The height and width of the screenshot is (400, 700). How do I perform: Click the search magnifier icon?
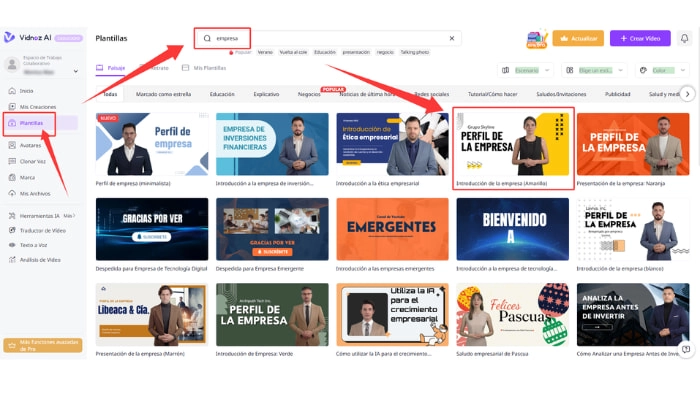point(207,38)
